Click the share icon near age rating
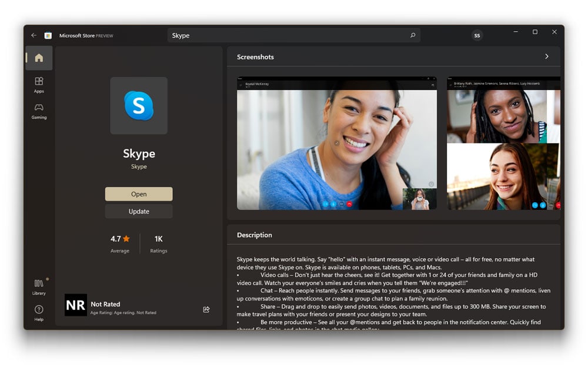 coord(206,309)
